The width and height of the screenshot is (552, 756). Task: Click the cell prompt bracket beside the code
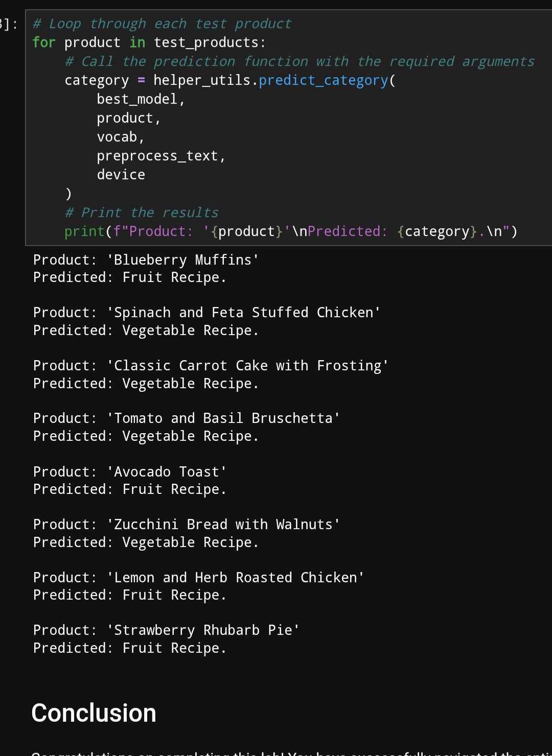[9, 24]
